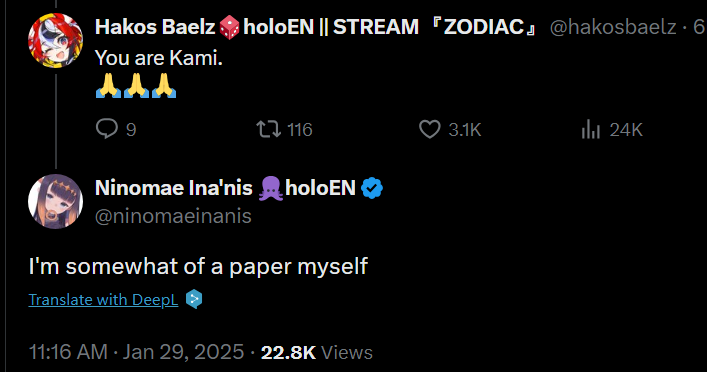Open the view analytics bar chart icon
Viewport: 707px width, 372px height.
click(x=591, y=129)
